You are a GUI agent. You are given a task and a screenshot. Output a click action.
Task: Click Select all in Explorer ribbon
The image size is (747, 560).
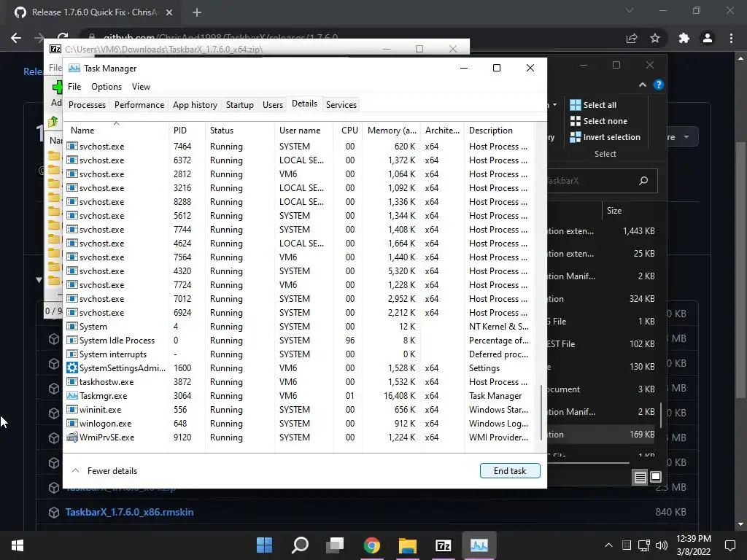click(x=593, y=105)
